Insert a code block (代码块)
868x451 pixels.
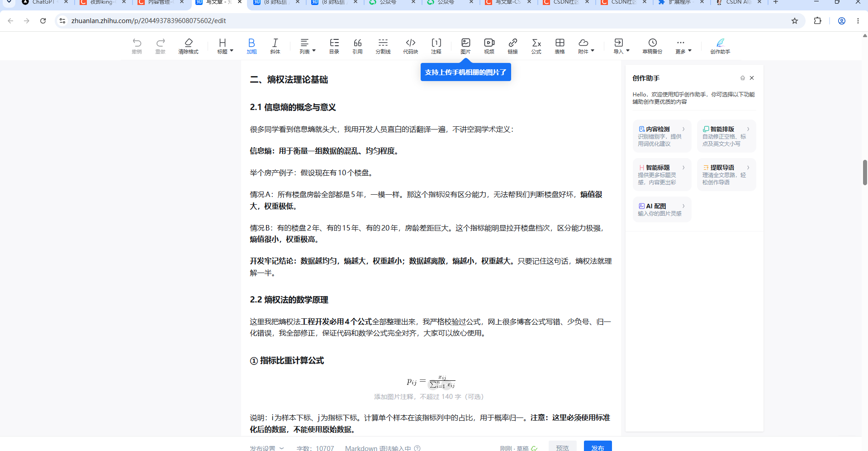click(x=411, y=46)
